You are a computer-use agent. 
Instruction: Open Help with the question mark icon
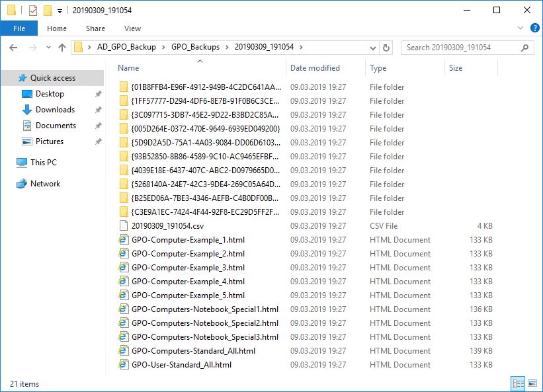534,28
